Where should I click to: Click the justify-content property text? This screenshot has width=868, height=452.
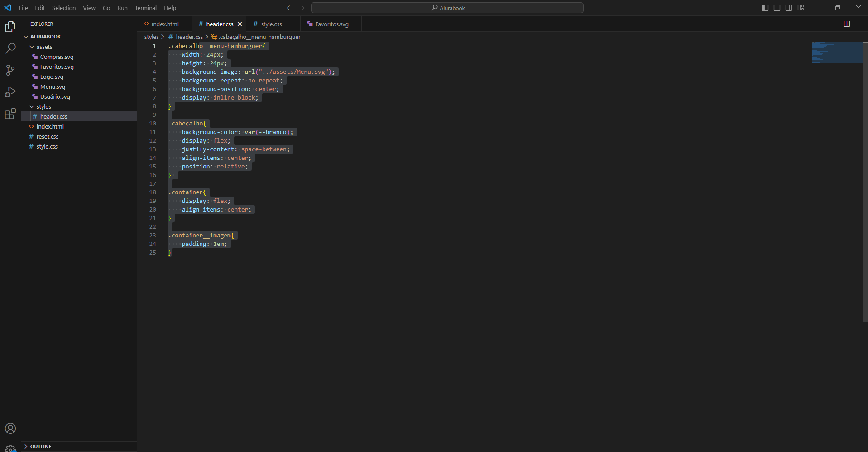pos(208,149)
